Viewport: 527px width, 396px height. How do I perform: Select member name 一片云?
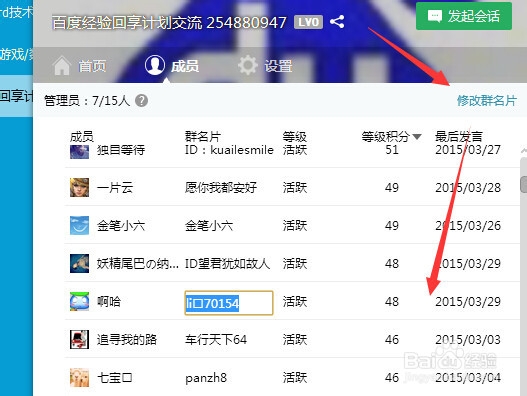click(x=115, y=188)
